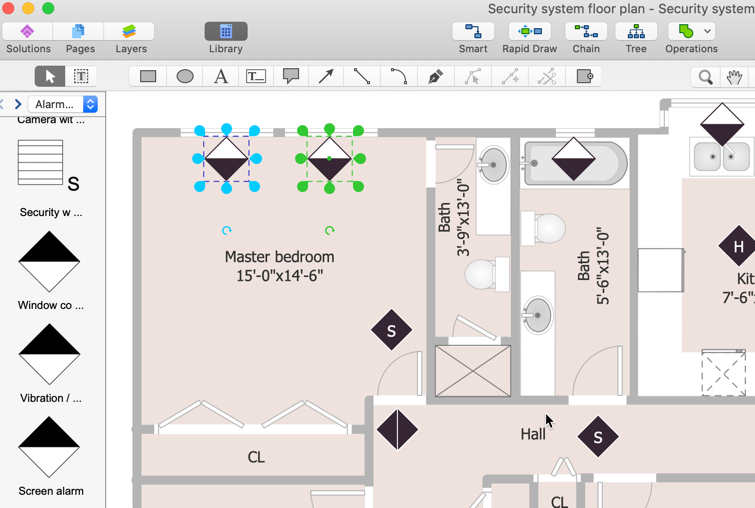Choose the Arrow line tool
The width and height of the screenshot is (755, 508).
tap(326, 76)
